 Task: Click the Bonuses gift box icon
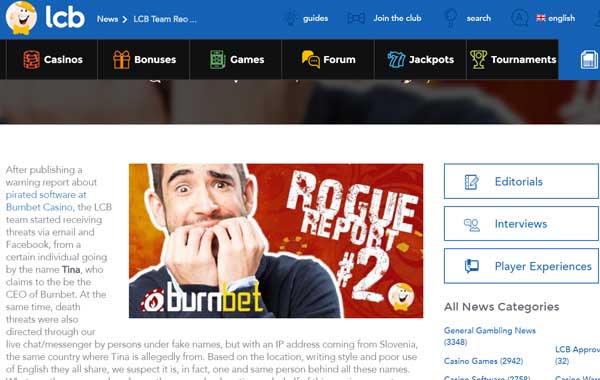point(121,60)
